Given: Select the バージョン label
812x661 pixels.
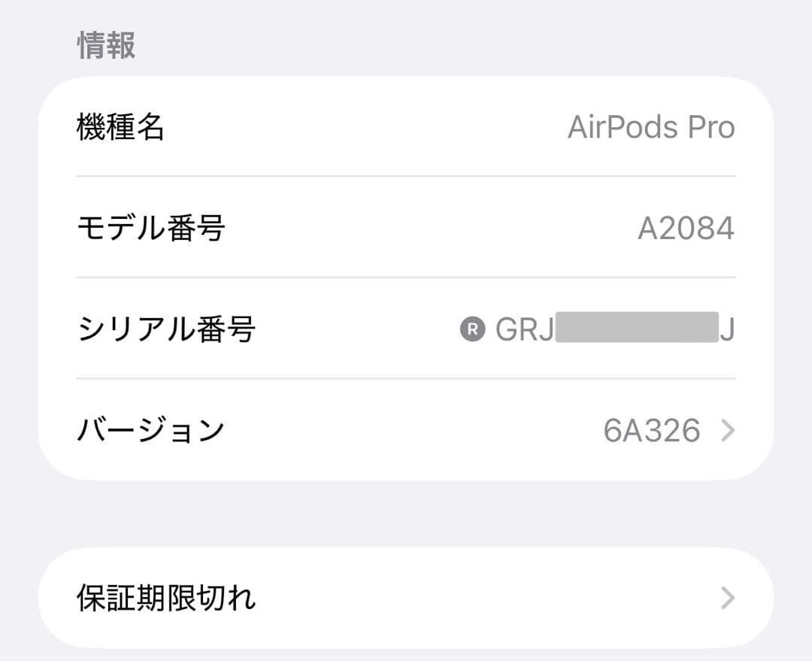Looking at the screenshot, I should tap(150, 430).
